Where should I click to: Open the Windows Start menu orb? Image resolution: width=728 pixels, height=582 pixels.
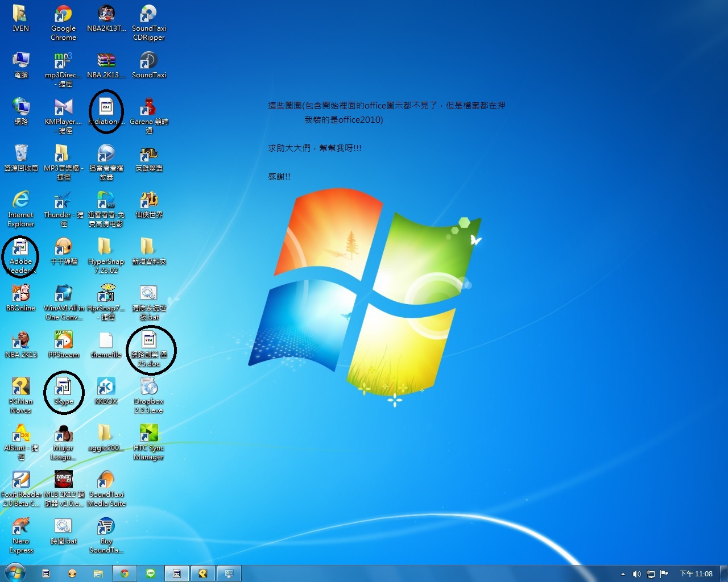[15, 573]
